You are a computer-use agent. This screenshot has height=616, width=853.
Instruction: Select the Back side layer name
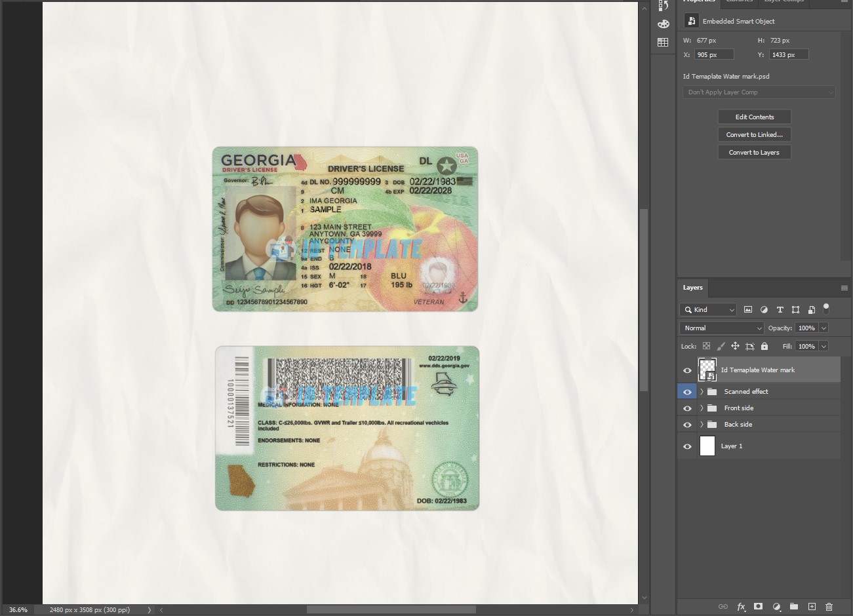tap(738, 425)
